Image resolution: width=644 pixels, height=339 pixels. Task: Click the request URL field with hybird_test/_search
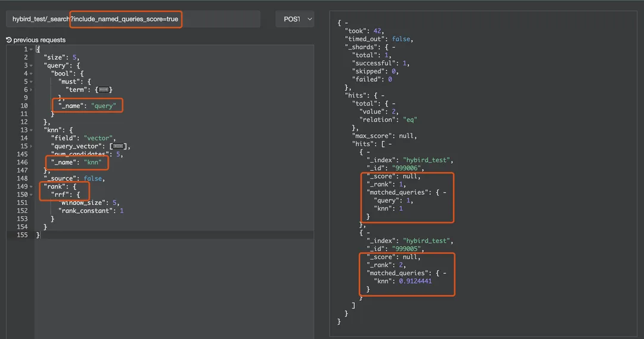pos(41,19)
